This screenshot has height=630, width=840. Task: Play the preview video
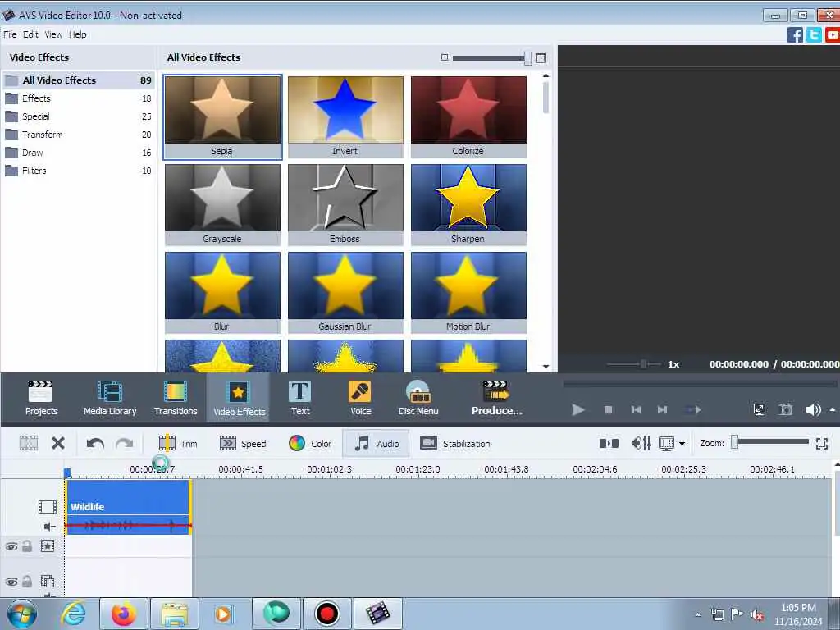578,410
